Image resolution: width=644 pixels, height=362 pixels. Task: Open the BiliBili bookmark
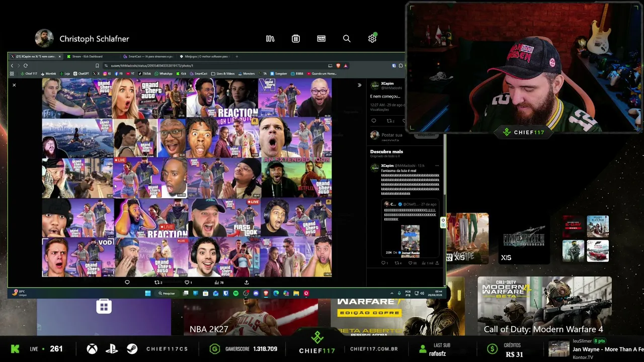point(297,73)
